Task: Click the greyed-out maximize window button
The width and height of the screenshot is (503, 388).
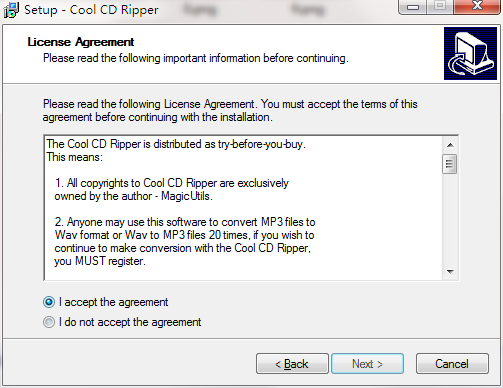Action: point(440,7)
